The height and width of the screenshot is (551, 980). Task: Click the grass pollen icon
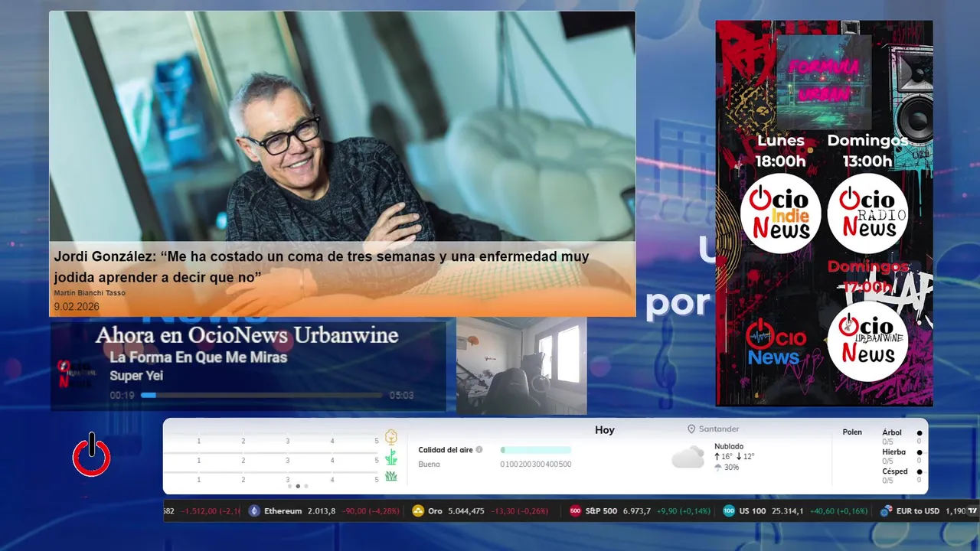[391, 476]
